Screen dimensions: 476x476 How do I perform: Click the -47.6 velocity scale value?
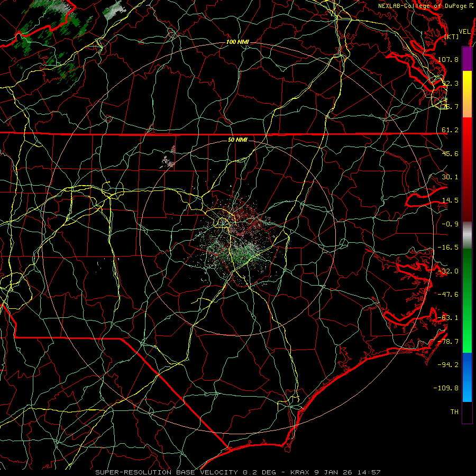pos(448,295)
